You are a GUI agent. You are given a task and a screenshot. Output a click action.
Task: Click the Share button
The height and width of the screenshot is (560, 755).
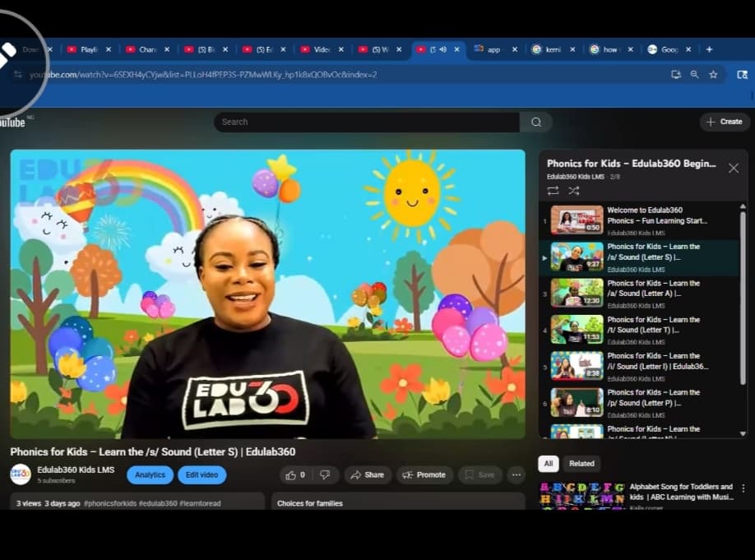[367, 475]
